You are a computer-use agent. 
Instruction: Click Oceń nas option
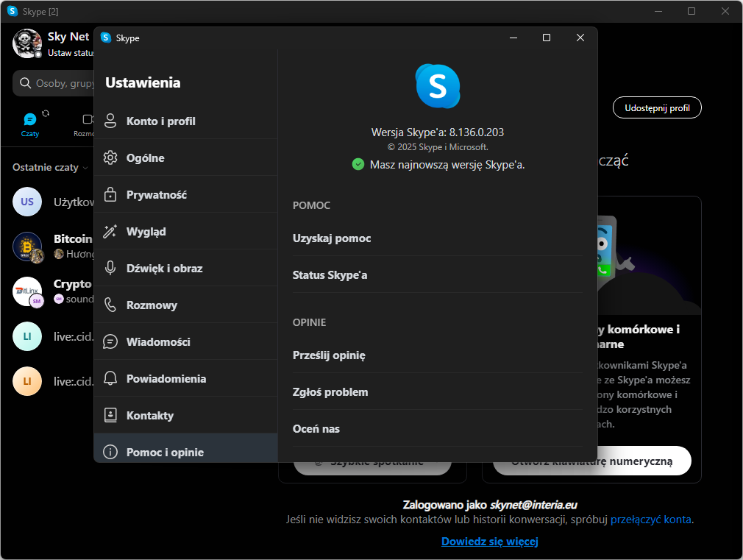(438, 429)
